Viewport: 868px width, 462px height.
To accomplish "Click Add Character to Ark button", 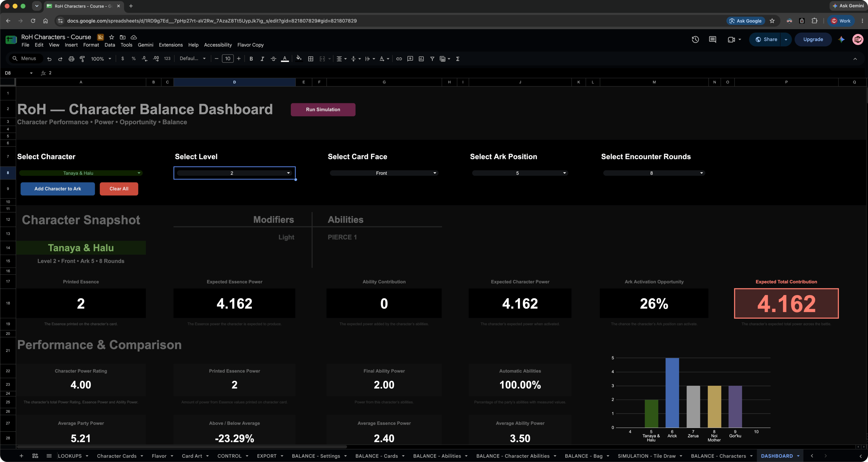I will [x=58, y=189].
